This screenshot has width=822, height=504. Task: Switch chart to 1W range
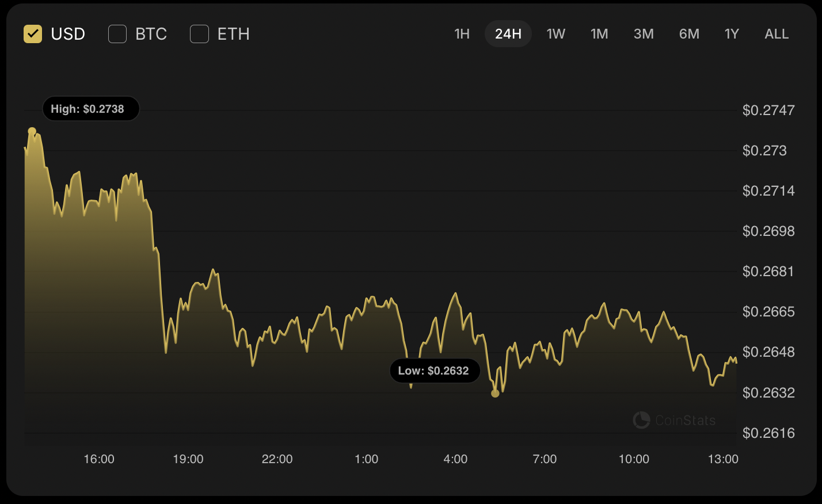(x=556, y=34)
